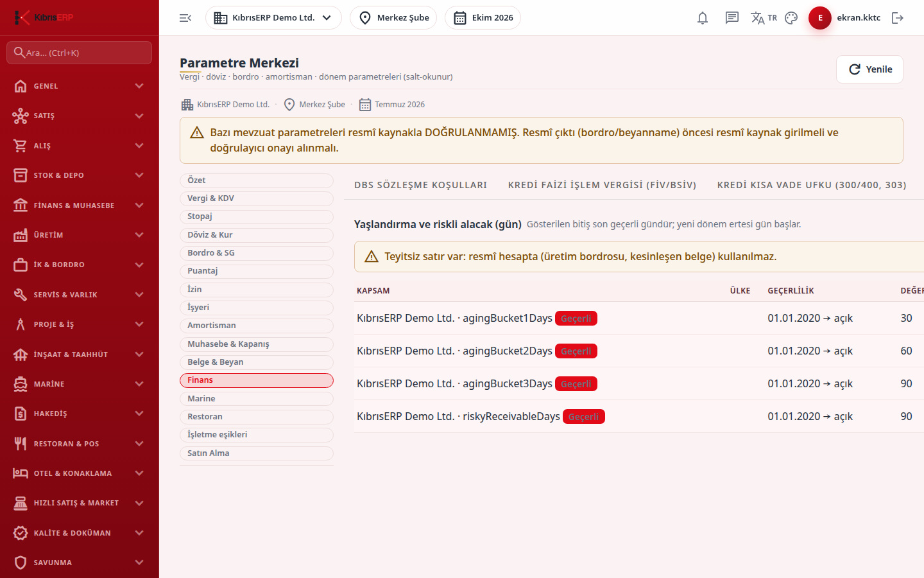This screenshot has height=578, width=924.
Task: Open notifications bell icon
Action: (x=703, y=18)
